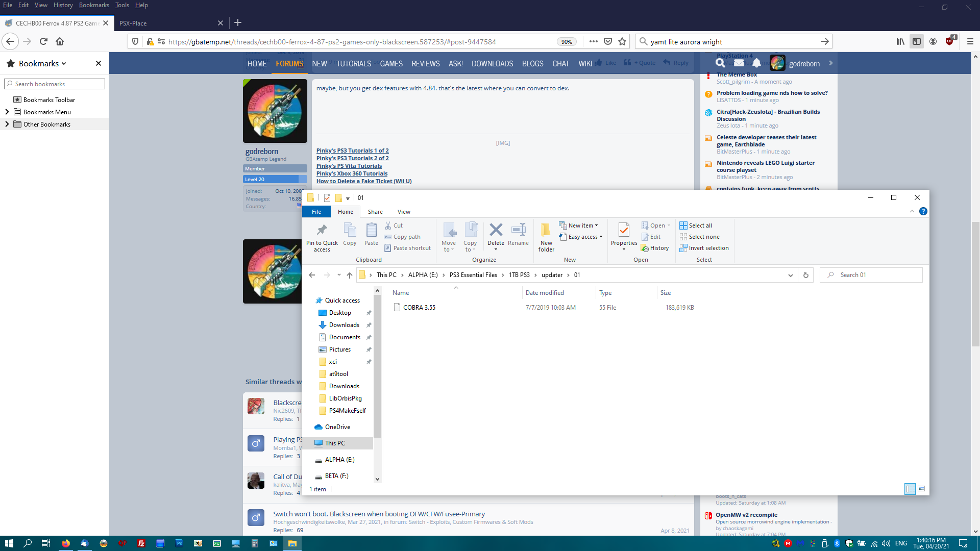Image resolution: width=980 pixels, height=551 pixels.
Task: Open the Windows notification center icon
Action: click(x=963, y=543)
